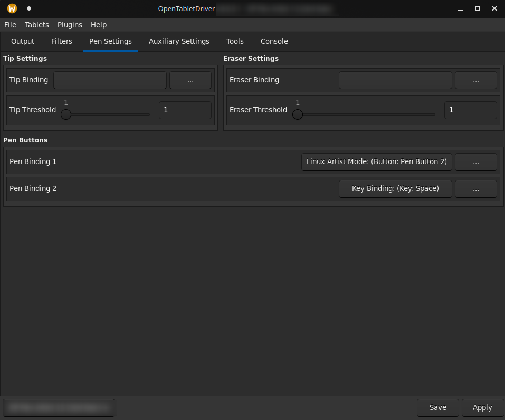Click the Eraser Binding label

click(x=254, y=80)
